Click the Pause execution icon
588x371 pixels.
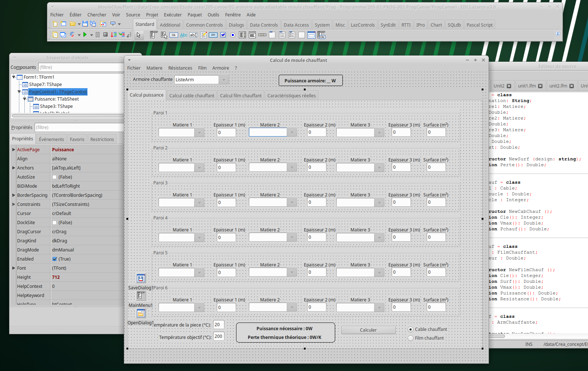pyautogui.click(x=98, y=35)
